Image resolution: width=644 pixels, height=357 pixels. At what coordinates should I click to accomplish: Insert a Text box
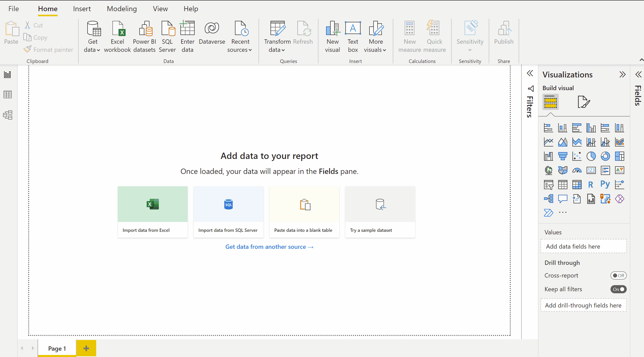point(353,37)
